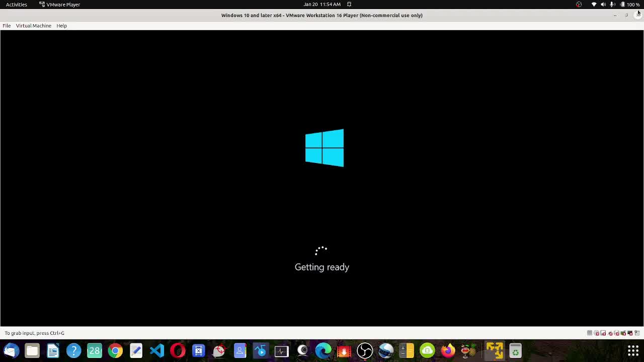Viewport: 644px width, 362px height.
Task: Click the volume speaker icon
Action: (x=603, y=5)
